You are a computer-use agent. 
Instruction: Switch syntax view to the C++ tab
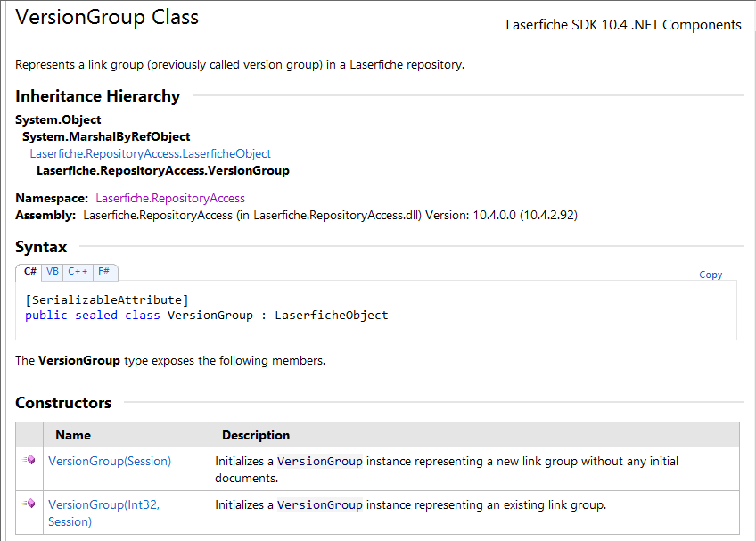(x=78, y=272)
